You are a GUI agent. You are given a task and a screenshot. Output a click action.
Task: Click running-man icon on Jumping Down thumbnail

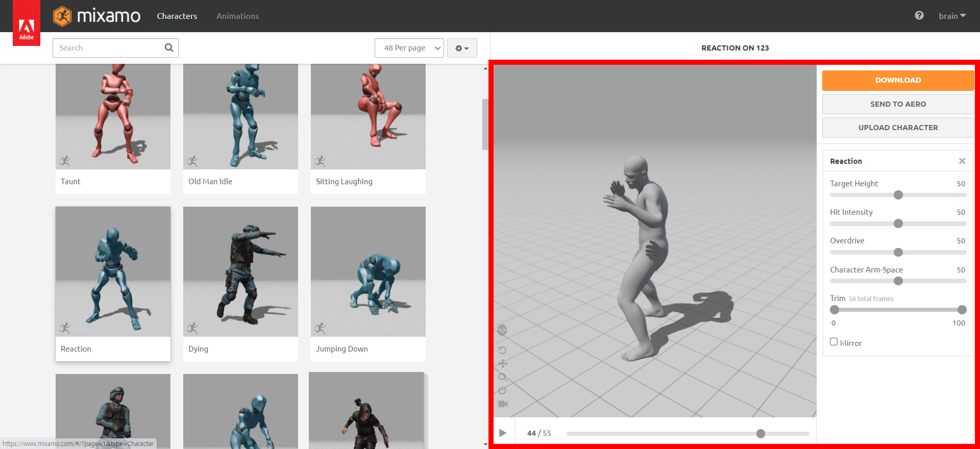click(x=320, y=328)
